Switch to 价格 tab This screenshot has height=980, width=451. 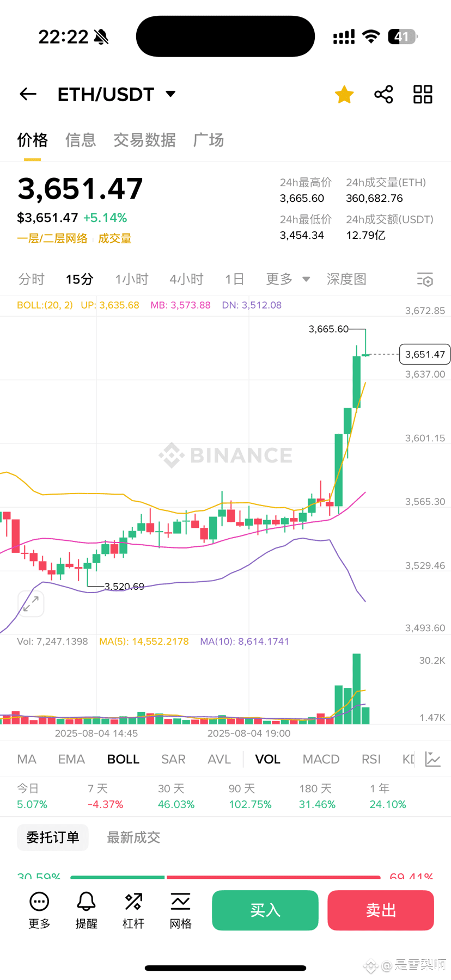33,140
